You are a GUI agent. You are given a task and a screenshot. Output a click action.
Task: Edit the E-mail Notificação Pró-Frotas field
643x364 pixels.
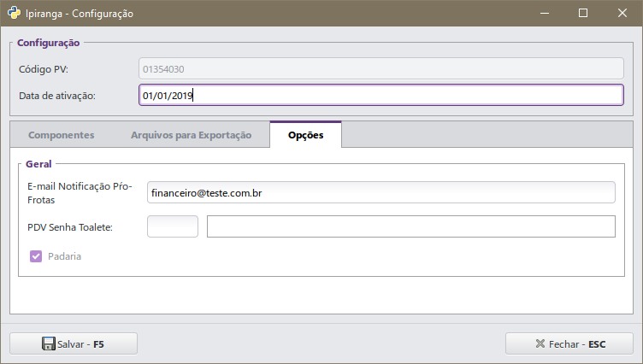point(381,192)
